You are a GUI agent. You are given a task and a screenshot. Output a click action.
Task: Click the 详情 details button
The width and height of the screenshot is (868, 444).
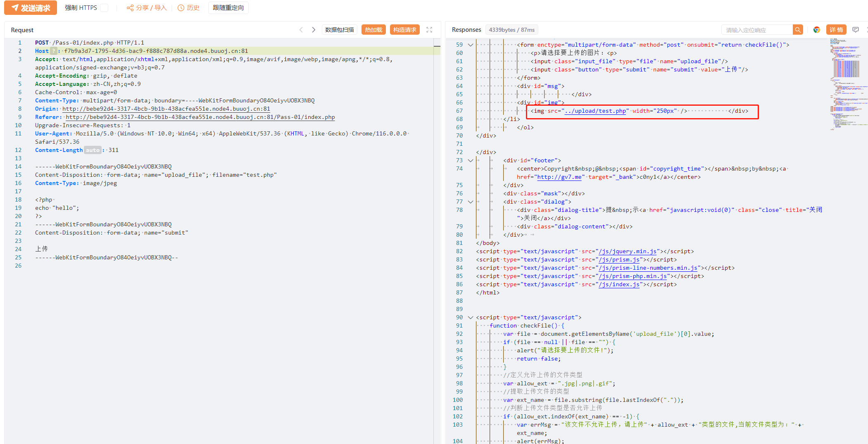pos(836,30)
